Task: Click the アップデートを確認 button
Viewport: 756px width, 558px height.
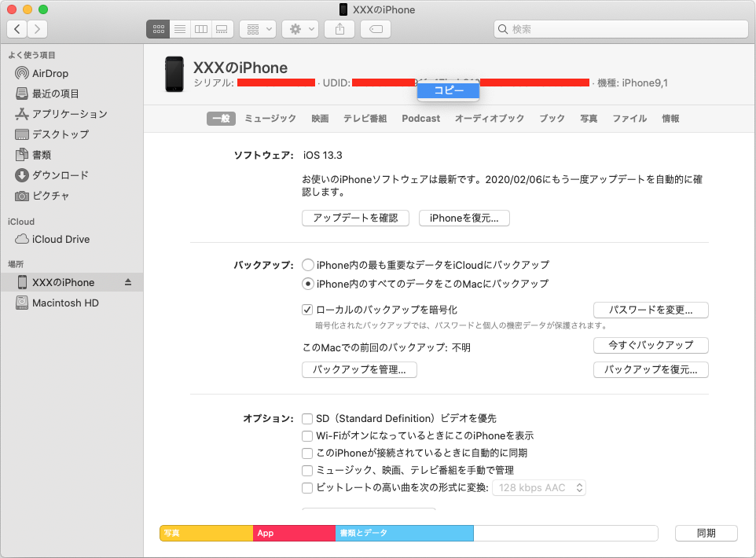Action: (x=355, y=218)
